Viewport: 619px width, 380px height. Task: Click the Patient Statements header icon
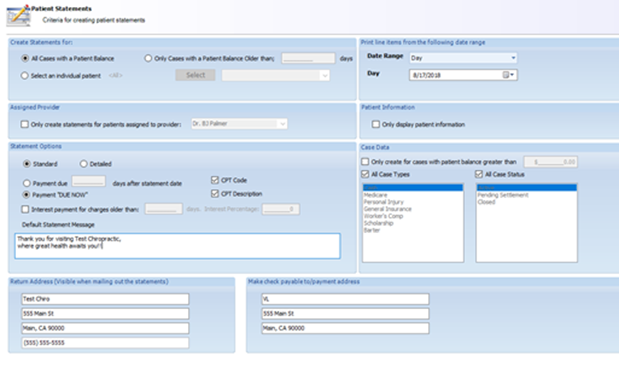click(x=19, y=15)
